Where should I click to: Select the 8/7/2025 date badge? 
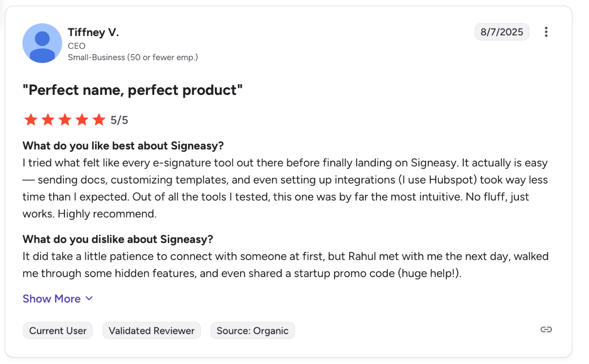pyautogui.click(x=502, y=32)
